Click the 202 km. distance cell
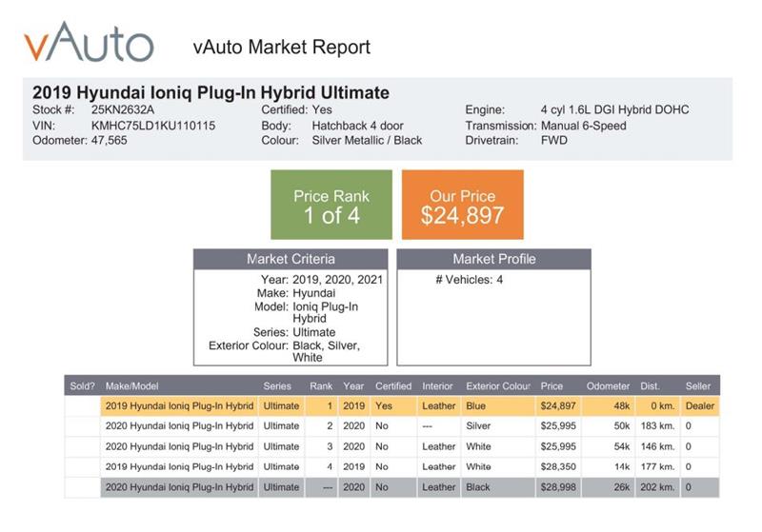762x532 pixels. pos(657,487)
